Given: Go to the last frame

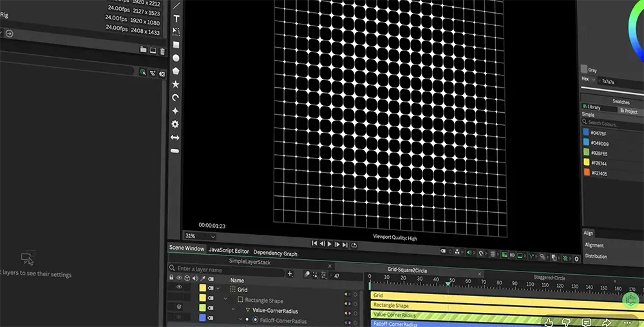Looking at the screenshot, I should [x=345, y=244].
